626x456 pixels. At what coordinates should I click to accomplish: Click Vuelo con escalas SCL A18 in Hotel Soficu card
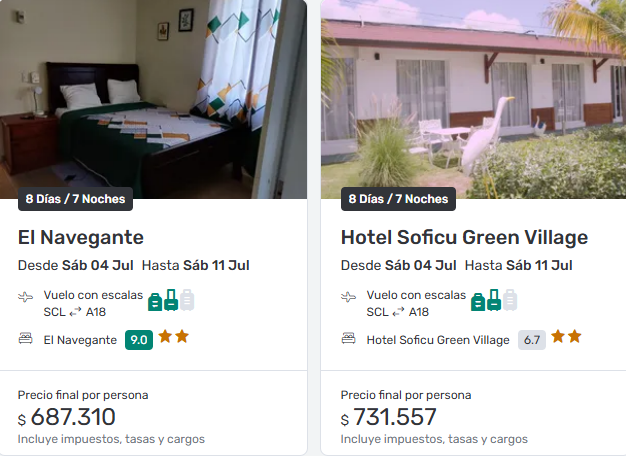coord(416,303)
